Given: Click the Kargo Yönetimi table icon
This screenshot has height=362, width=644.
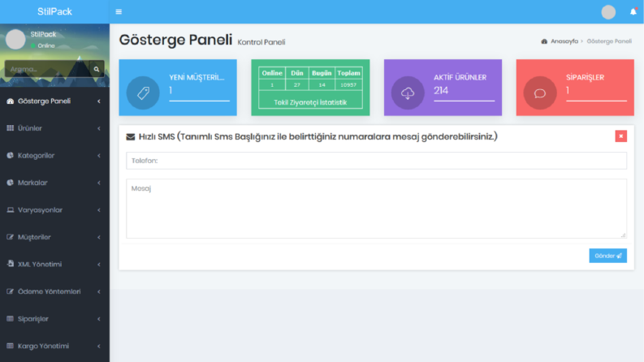Looking at the screenshot, I should tap(11, 346).
